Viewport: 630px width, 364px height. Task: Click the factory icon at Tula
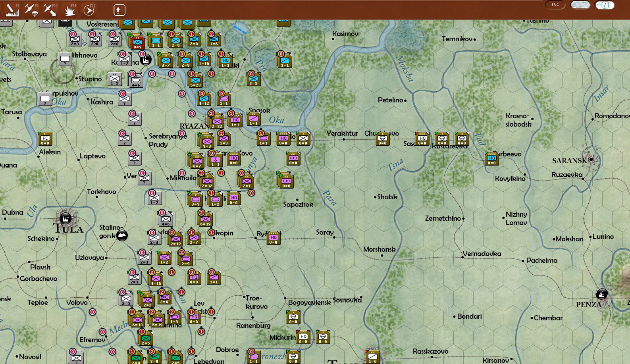[65, 218]
